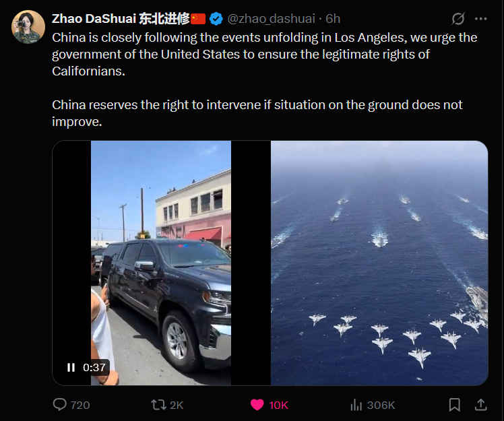Open the @zhao_dashuai handle link
The image size is (504, 421).
click(x=273, y=18)
